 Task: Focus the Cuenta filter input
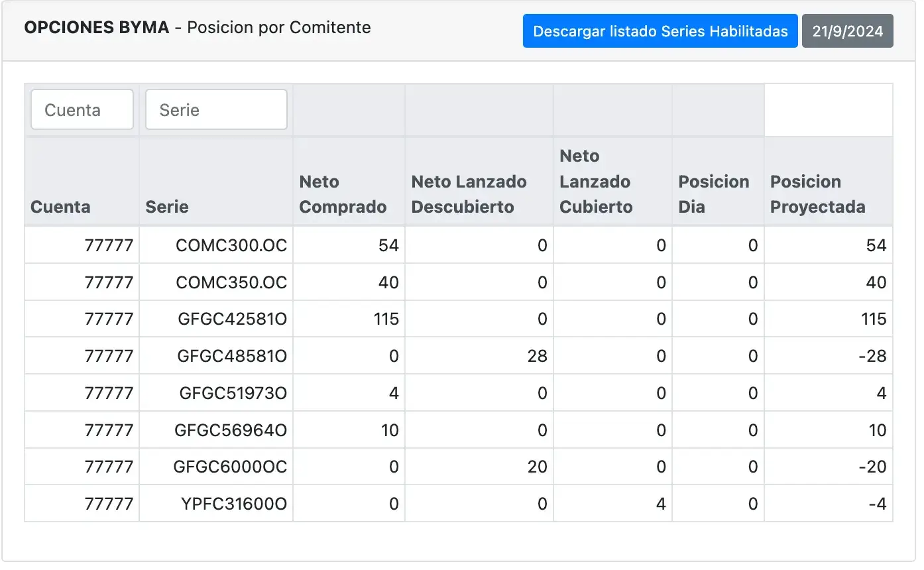[x=82, y=109]
